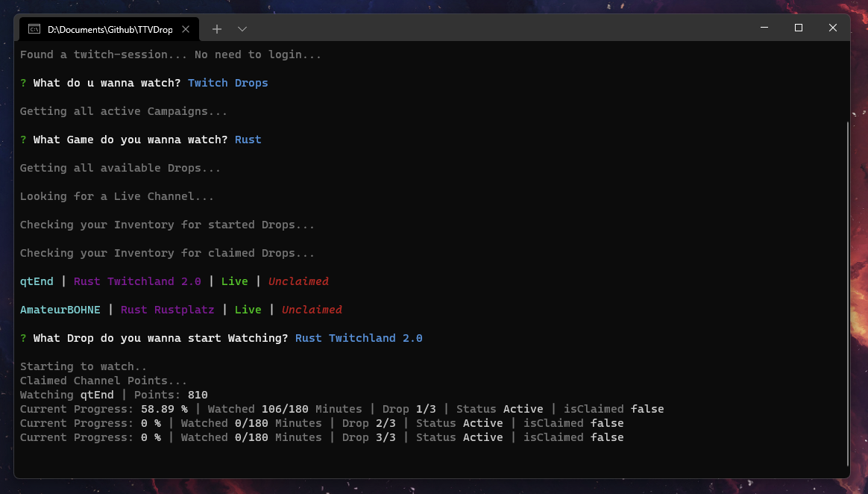This screenshot has height=494, width=868.
Task: Close the terminal window
Action: tap(833, 28)
